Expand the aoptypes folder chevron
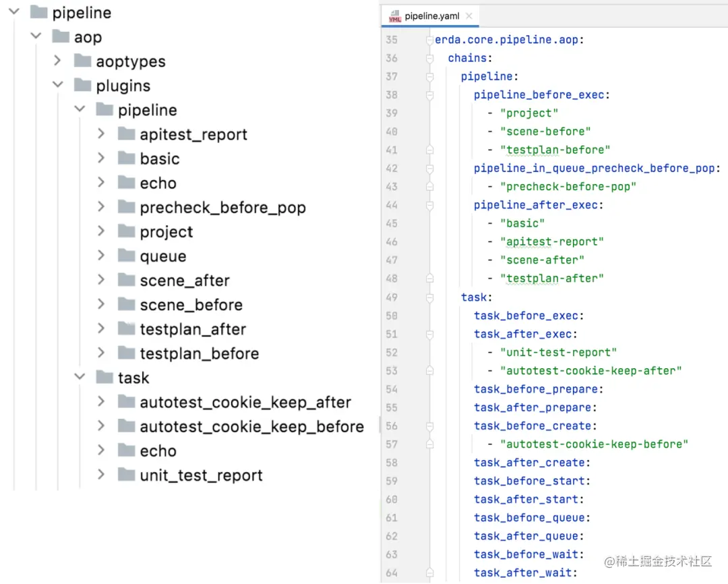The height and width of the screenshot is (584, 728). [57, 60]
